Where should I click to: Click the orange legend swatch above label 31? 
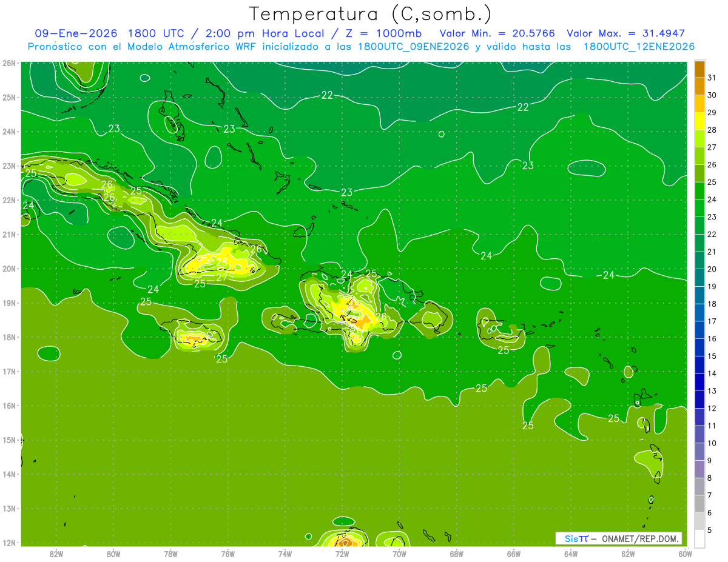699,69
